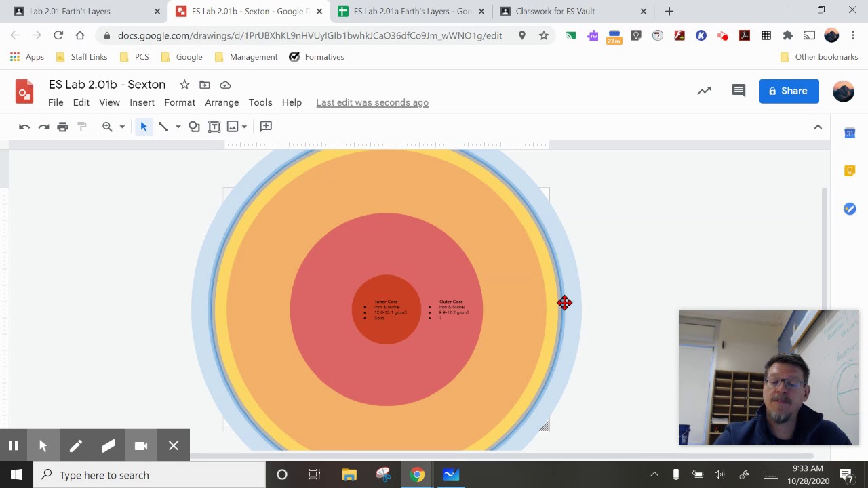Open the Format menu
This screenshot has width=868, height=488.
[x=180, y=102]
